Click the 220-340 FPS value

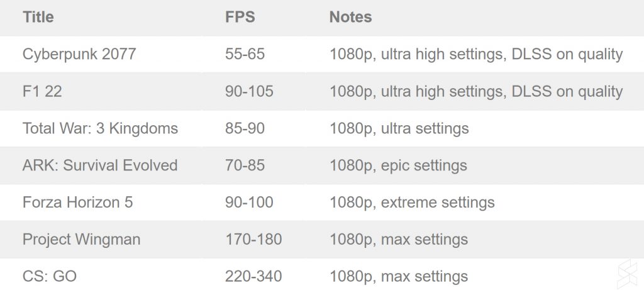click(253, 276)
